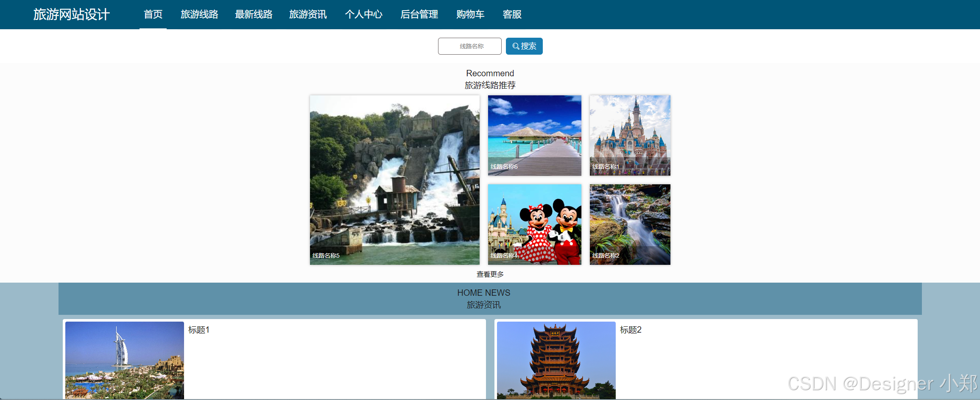Click the news title 标题1
Viewport: 980px width, 400px height.
[199, 330]
